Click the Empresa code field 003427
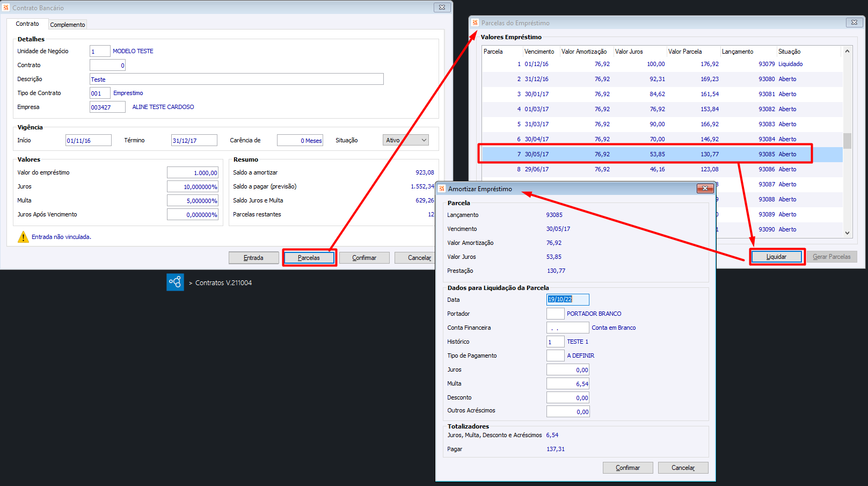 point(107,107)
